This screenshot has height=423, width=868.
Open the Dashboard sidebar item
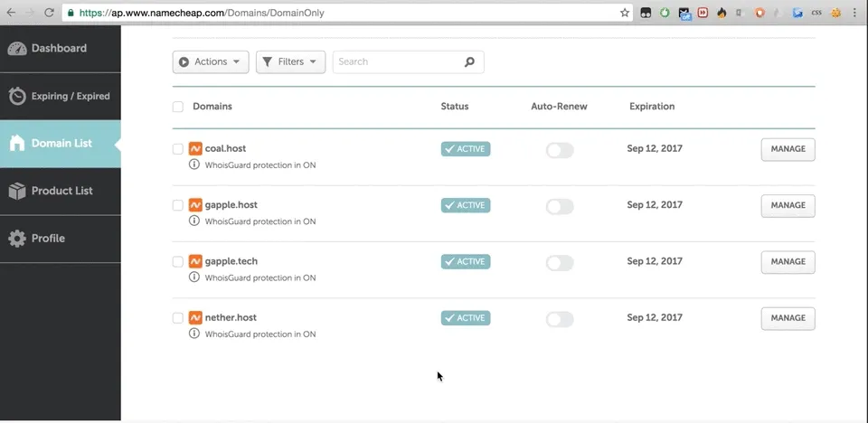[x=61, y=49]
